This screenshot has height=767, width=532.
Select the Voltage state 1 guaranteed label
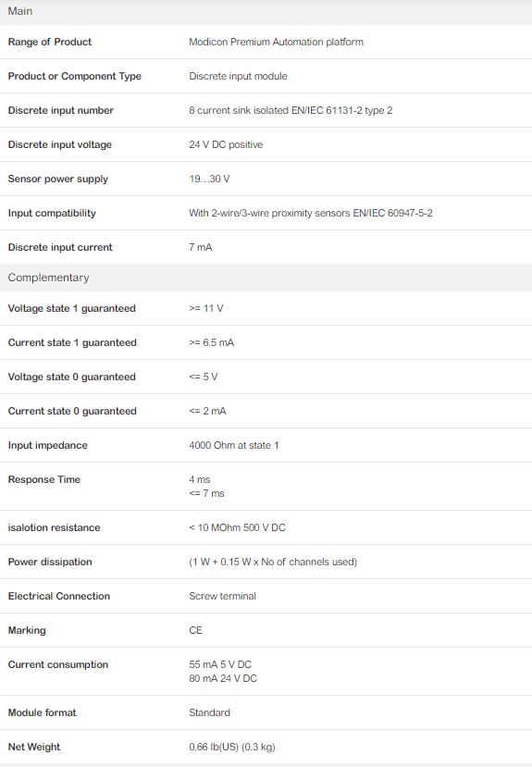click(72, 309)
